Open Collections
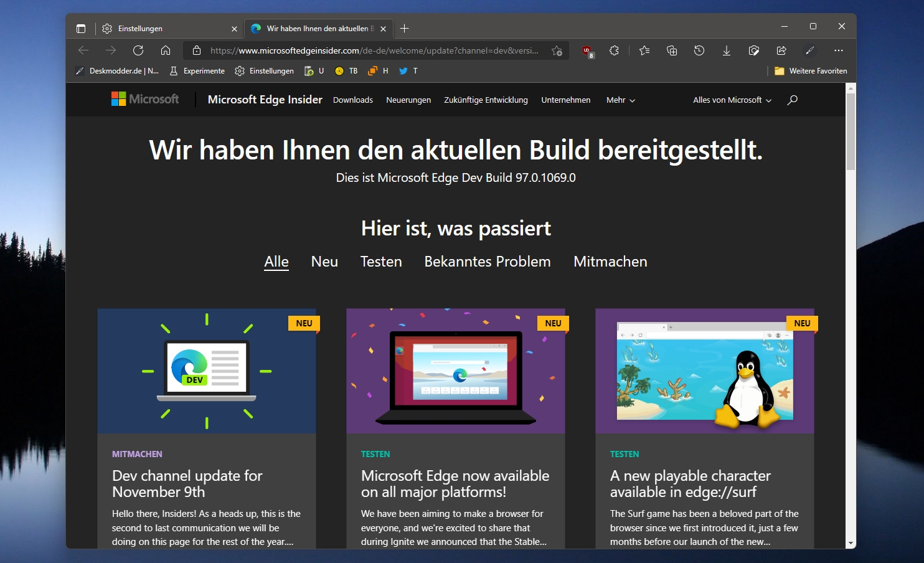Viewport: 924px width, 563px height. tap(672, 50)
